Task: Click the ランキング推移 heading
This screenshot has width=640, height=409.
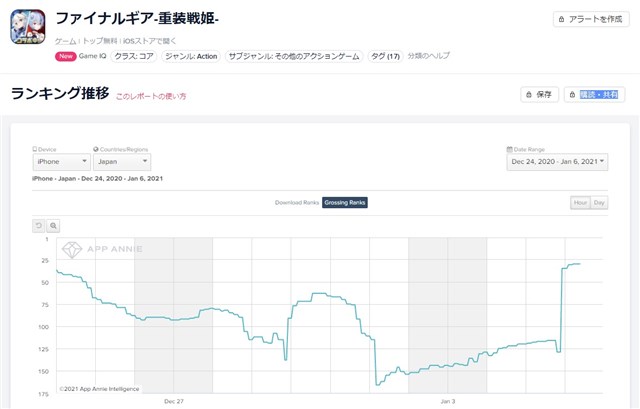Action: (x=60, y=93)
